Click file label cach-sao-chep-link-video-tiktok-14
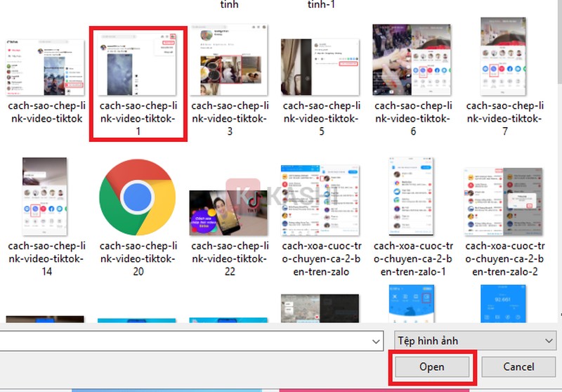The image size is (562, 392). (x=46, y=259)
